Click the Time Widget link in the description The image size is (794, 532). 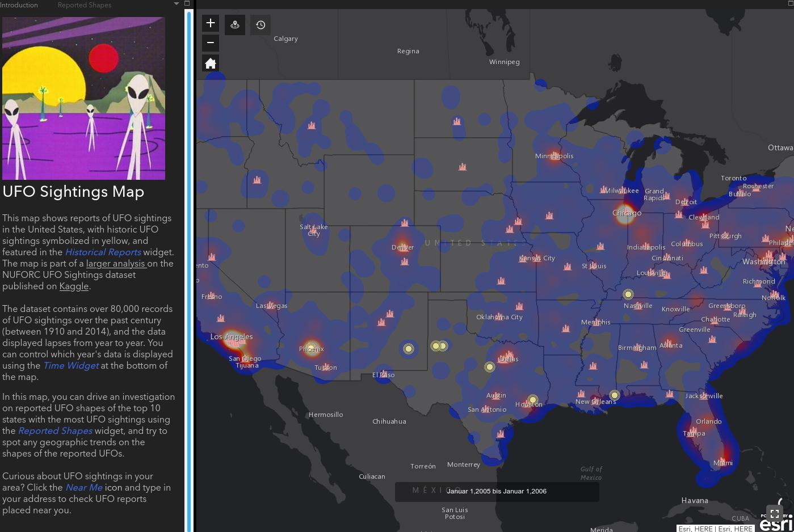[70, 365]
